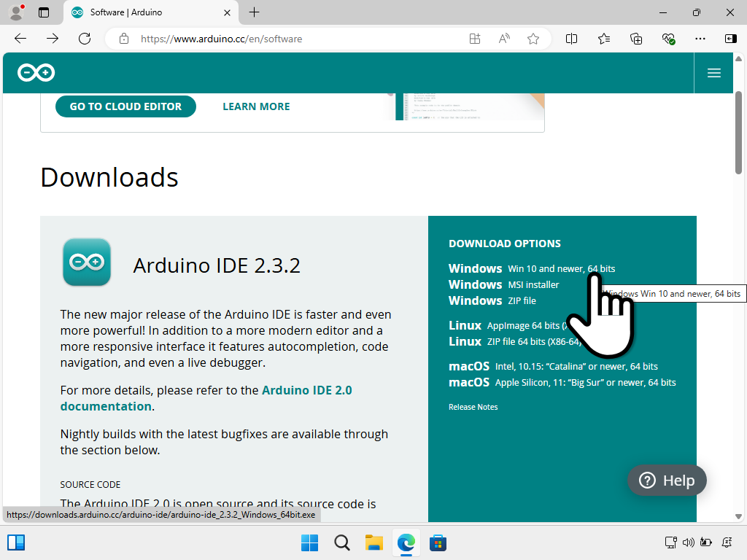Click the DOWNLOAD OPTIONS heading

click(505, 244)
